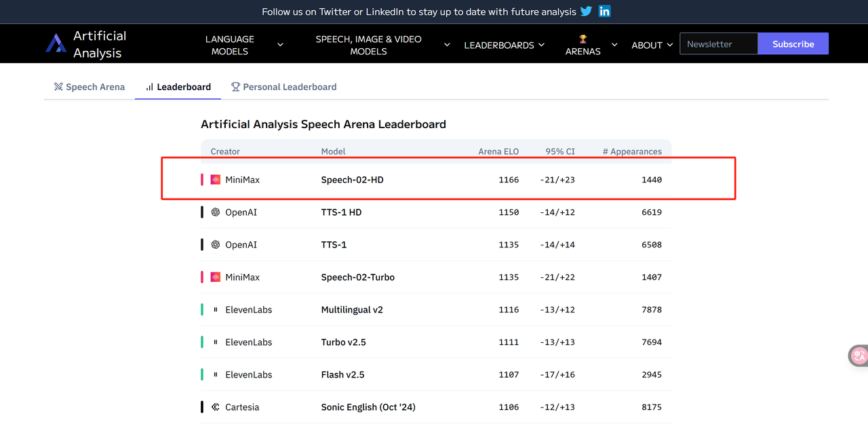Click the -21/+22 confidence interval

click(x=557, y=277)
